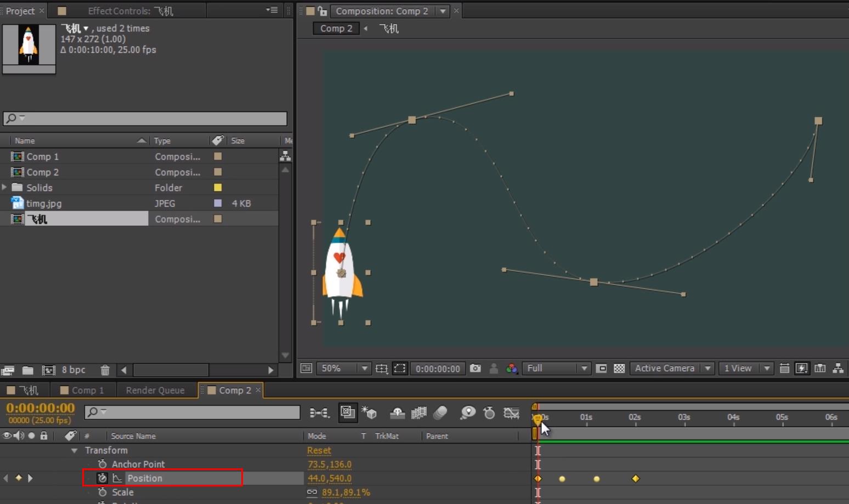Click Reset for the Transform properties
The image size is (849, 504).
coord(319,450)
